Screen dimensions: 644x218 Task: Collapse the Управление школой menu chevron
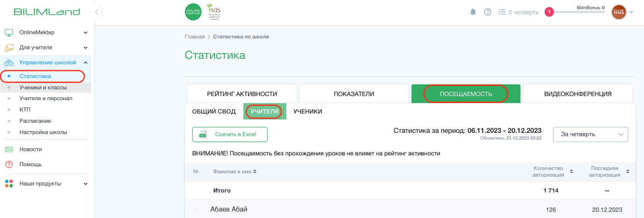tap(86, 63)
